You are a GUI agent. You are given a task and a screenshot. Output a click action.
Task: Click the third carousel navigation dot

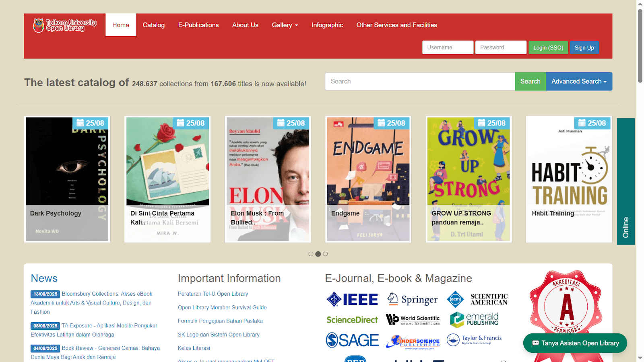(326, 254)
